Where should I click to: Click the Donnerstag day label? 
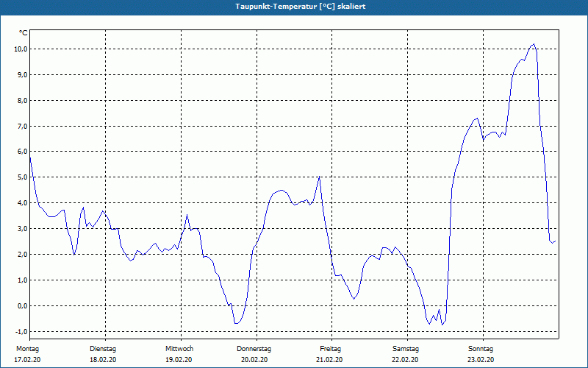(254, 349)
